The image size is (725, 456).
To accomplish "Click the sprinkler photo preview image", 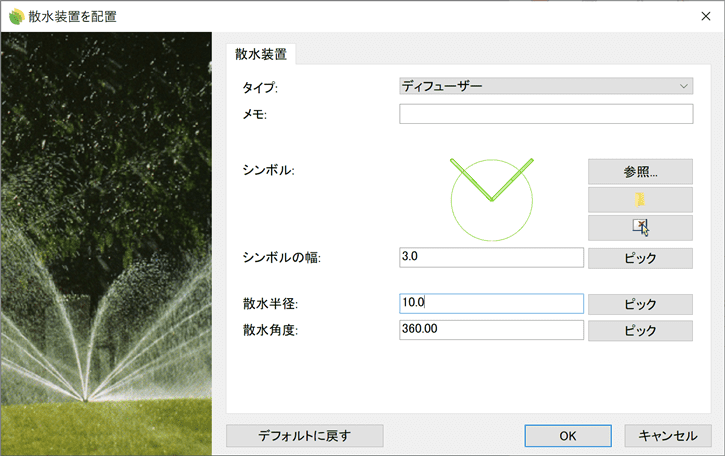I will click(x=106, y=243).
